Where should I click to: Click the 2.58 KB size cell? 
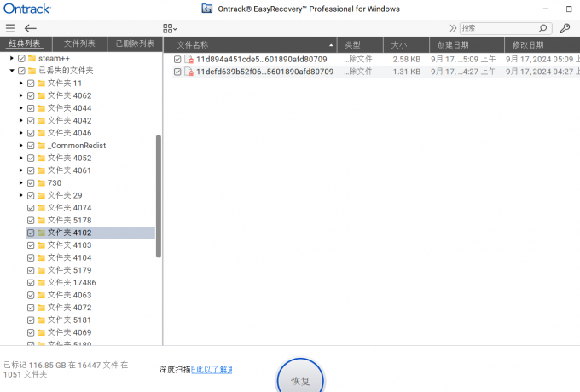pyautogui.click(x=407, y=59)
